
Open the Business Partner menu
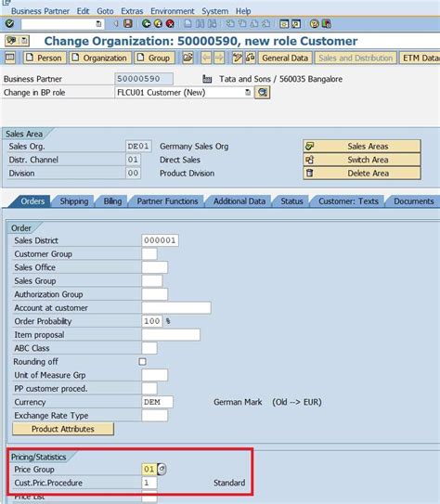(40, 11)
